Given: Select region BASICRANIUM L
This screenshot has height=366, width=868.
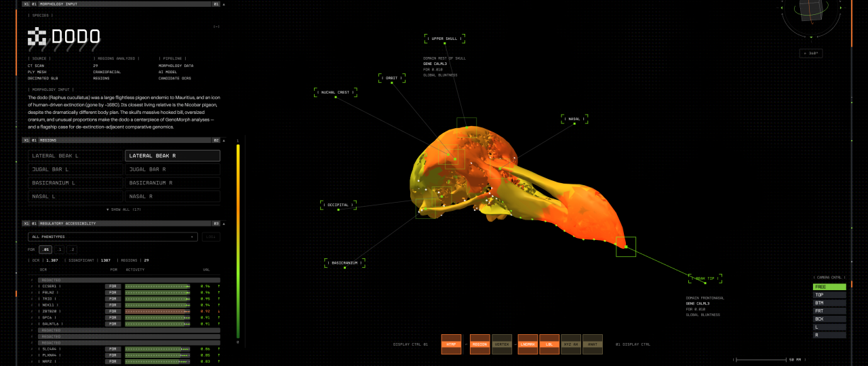Looking at the screenshot, I should [76, 183].
